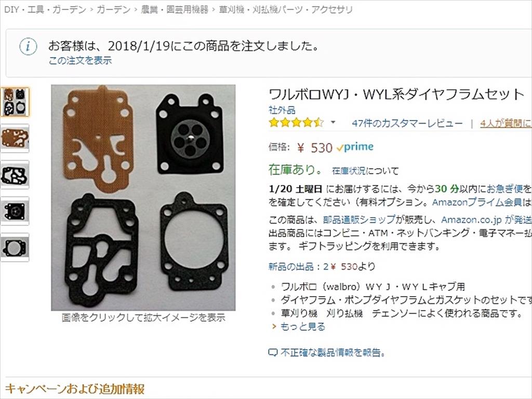Go to 農業・園芸用機器 breadcrumb
The width and height of the screenshot is (532, 399).
click(x=175, y=9)
